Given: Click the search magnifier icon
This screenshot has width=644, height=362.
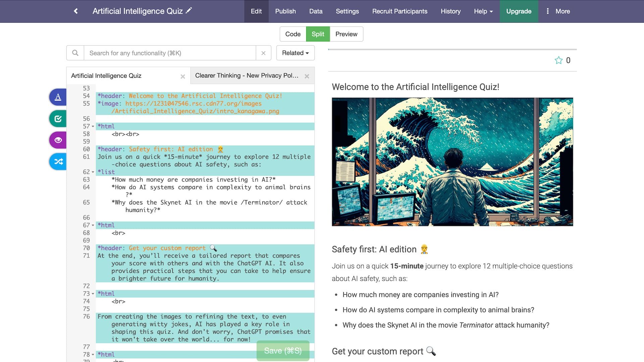Looking at the screenshot, I should [x=75, y=53].
